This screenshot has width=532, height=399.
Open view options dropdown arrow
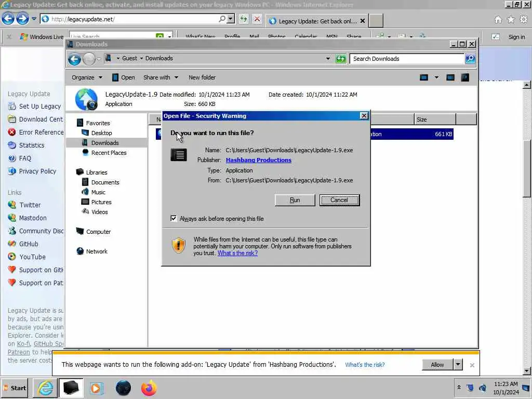pyautogui.click(x=436, y=78)
